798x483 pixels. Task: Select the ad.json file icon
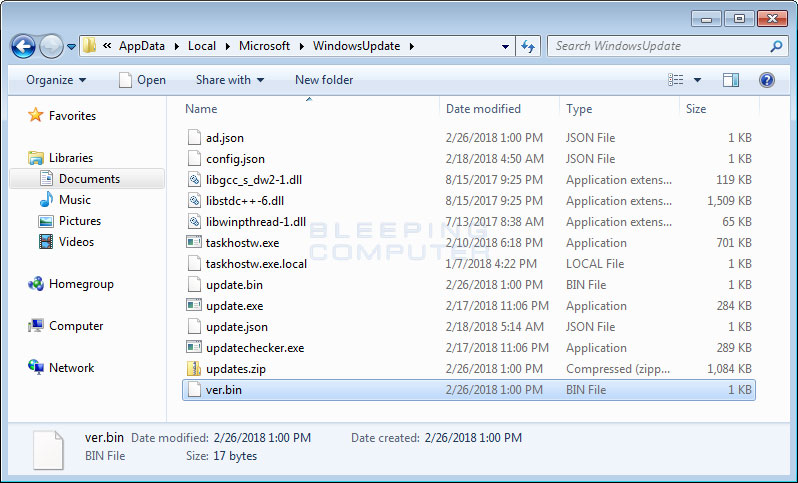click(x=194, y=137)
